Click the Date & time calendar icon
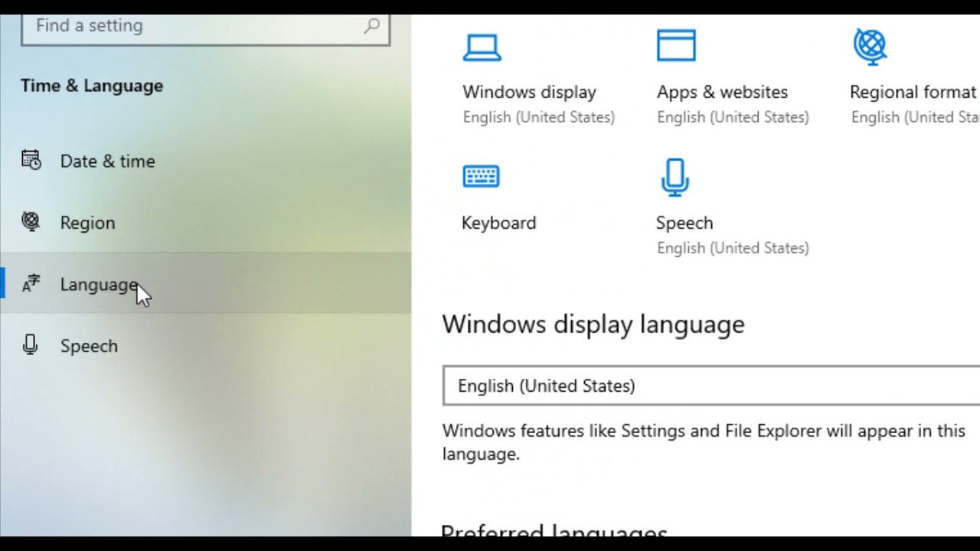The height and width of the screenshot is (551, 980). coord(31,160)
